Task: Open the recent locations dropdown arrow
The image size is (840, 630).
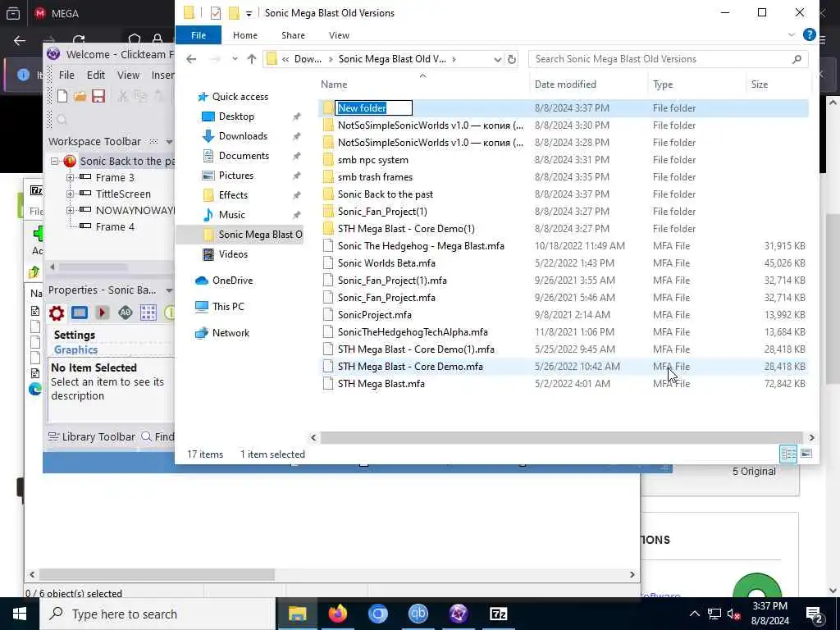Action: click(235, 59)
